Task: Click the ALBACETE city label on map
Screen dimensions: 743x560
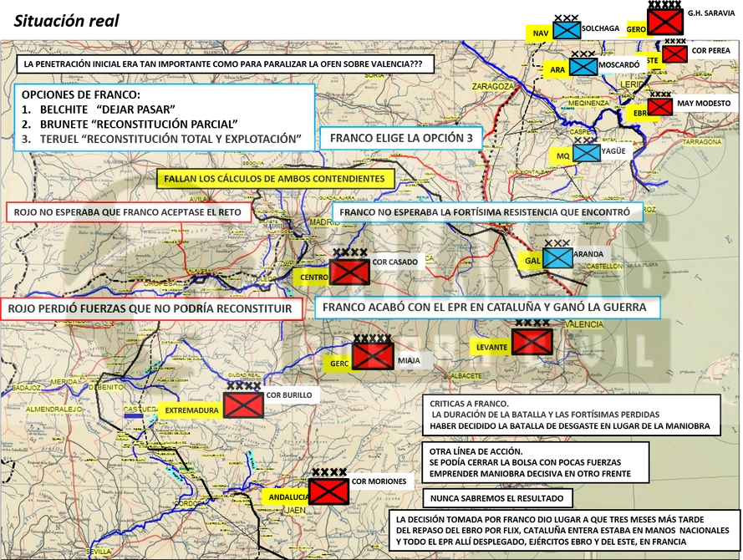Action: pos(466,376)
